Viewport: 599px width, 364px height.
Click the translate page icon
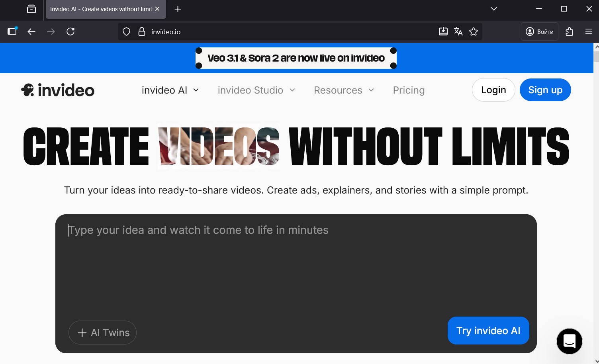point(458,32)
